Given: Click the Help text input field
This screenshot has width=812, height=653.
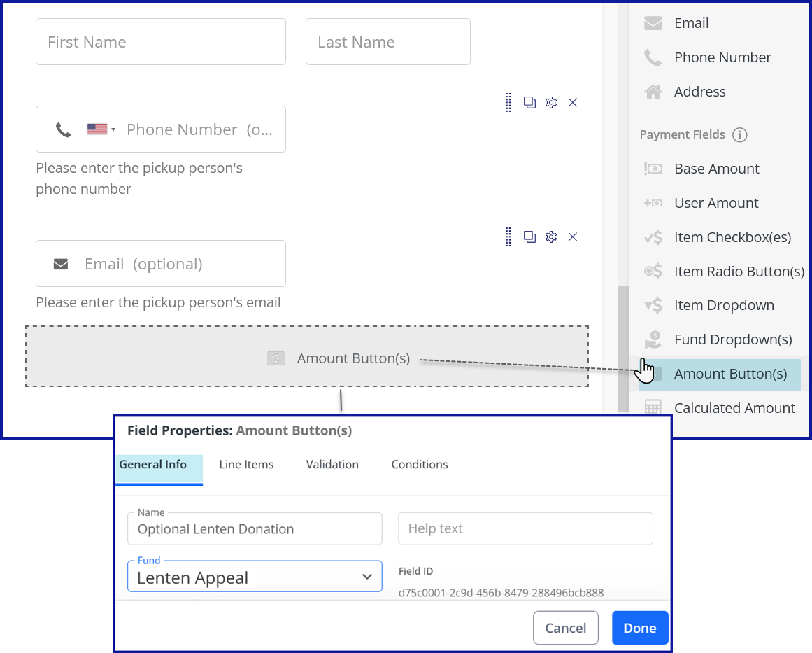Looking at the screenshot, I should point(525,529).
